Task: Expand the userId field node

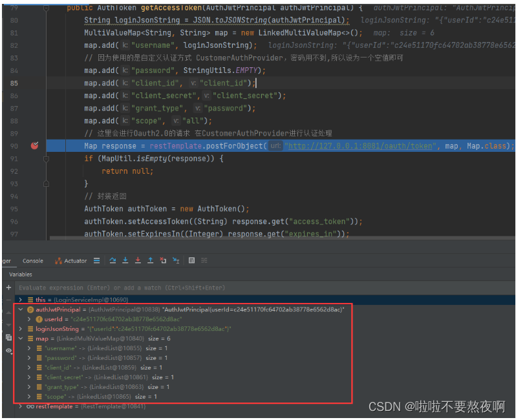Action: (x=29, y=319)
